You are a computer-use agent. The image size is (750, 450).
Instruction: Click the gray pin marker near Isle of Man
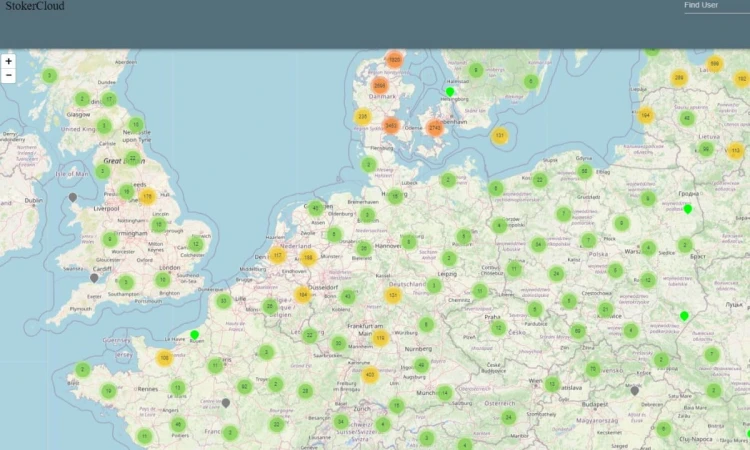[72, 197]
